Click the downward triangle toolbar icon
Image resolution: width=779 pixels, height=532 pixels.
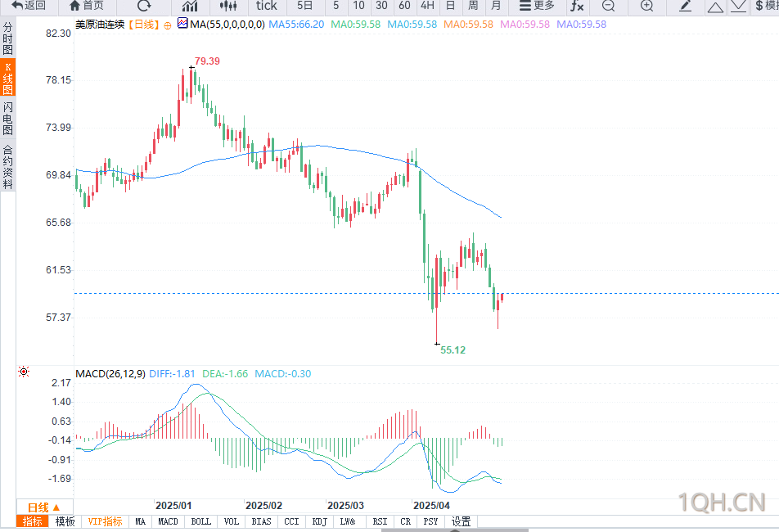click(739, 7)
